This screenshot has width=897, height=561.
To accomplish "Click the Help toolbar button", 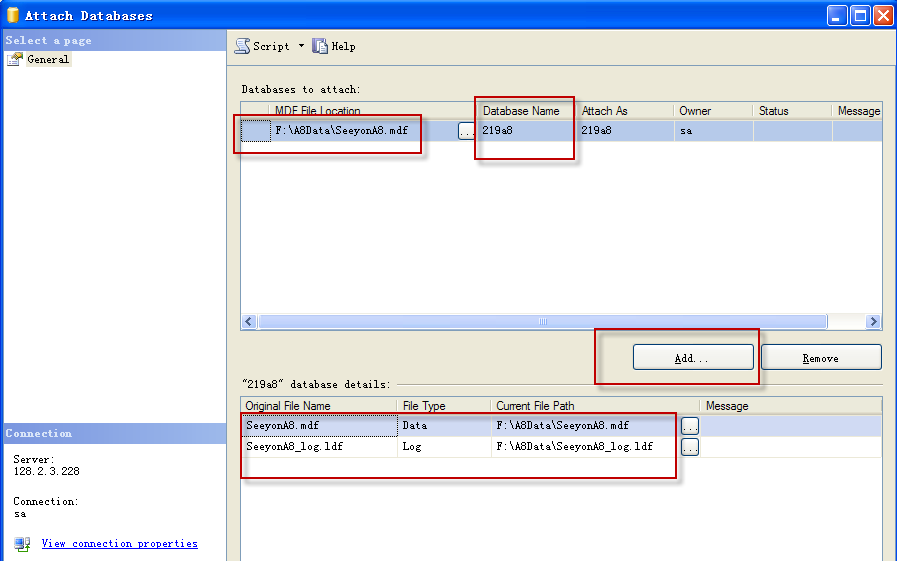I will click(334, 46).
